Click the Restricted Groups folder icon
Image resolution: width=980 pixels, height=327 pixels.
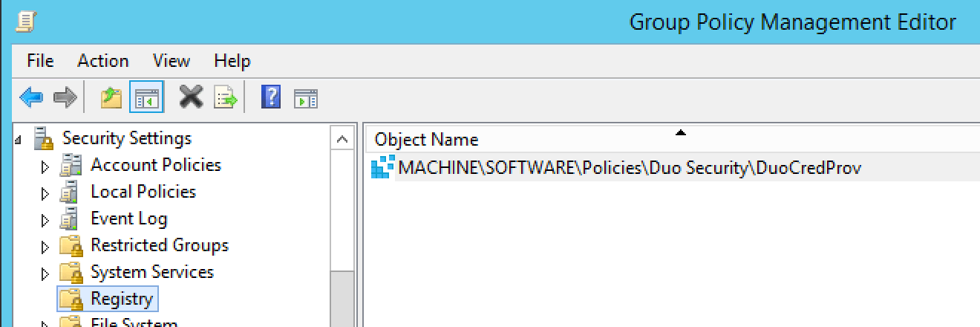[71, 245]
